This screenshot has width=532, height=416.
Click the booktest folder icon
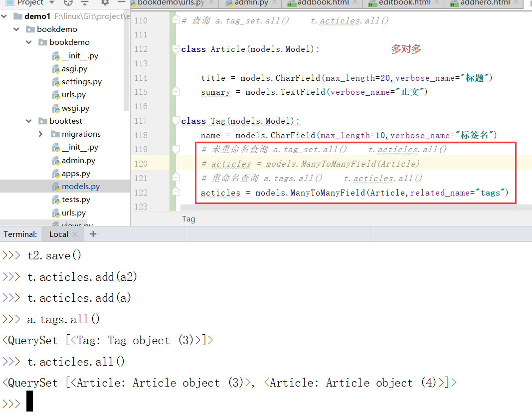click(43, 121)
